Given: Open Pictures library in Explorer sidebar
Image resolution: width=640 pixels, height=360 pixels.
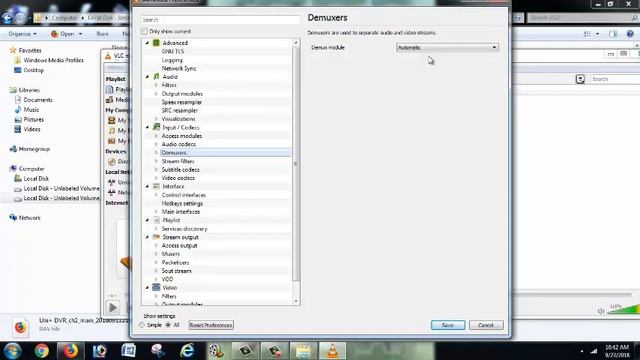Looking at the screenshot, I should (x=29, y=119).
